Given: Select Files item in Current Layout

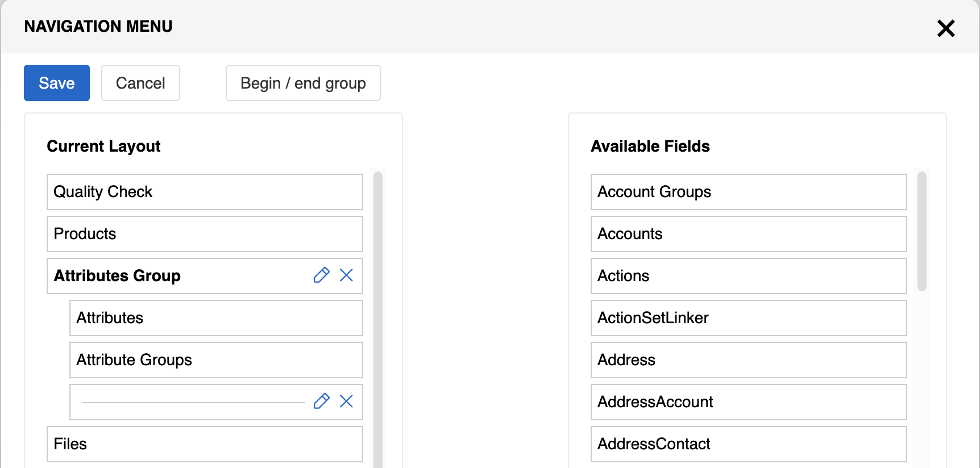Looking at the screenshot, I should (x=205, y=444).
